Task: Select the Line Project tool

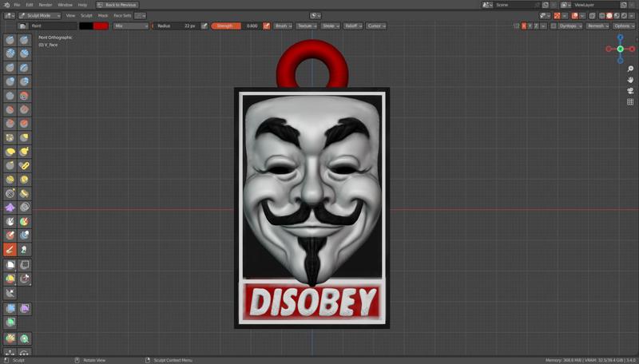Action: (10, 293)
